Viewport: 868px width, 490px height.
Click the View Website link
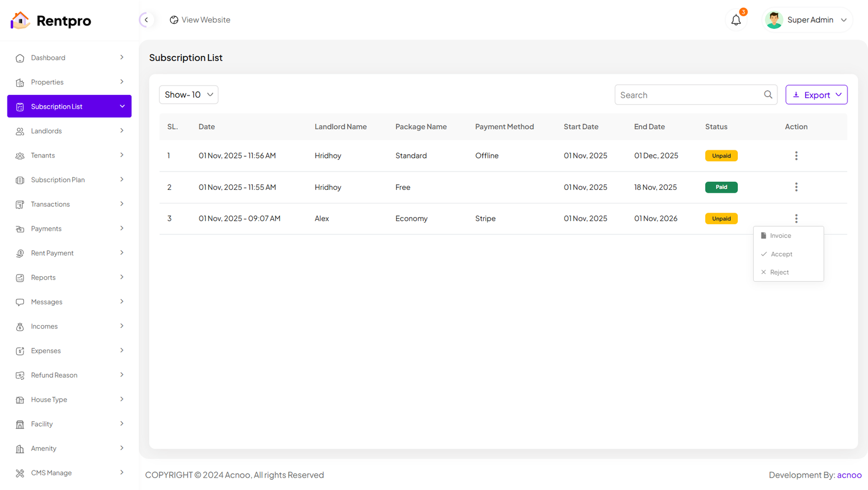[200, 20]
